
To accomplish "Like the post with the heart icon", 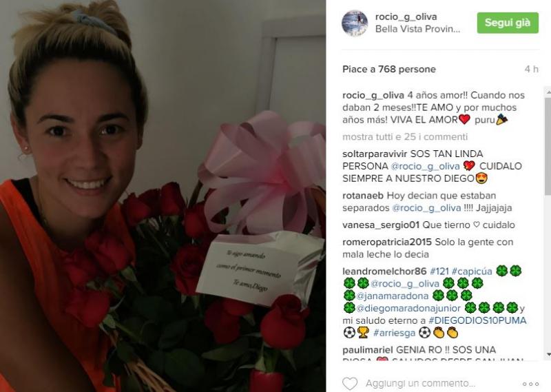I will coord(350,383).
